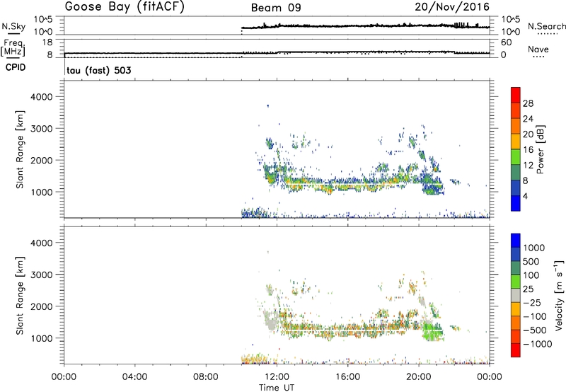Viewport: 566px width, 392px height.
Task: Click the 'Power [dB]' color bar label
Action: coord(541,149)
